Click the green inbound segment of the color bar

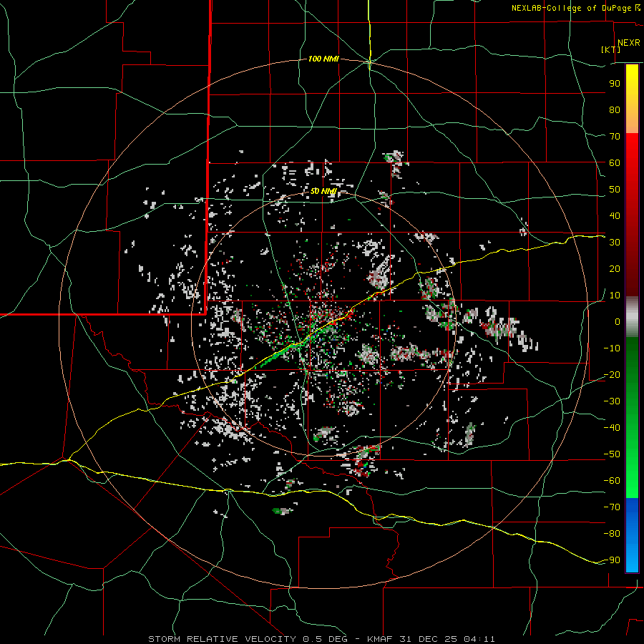[x=632, y=418]
